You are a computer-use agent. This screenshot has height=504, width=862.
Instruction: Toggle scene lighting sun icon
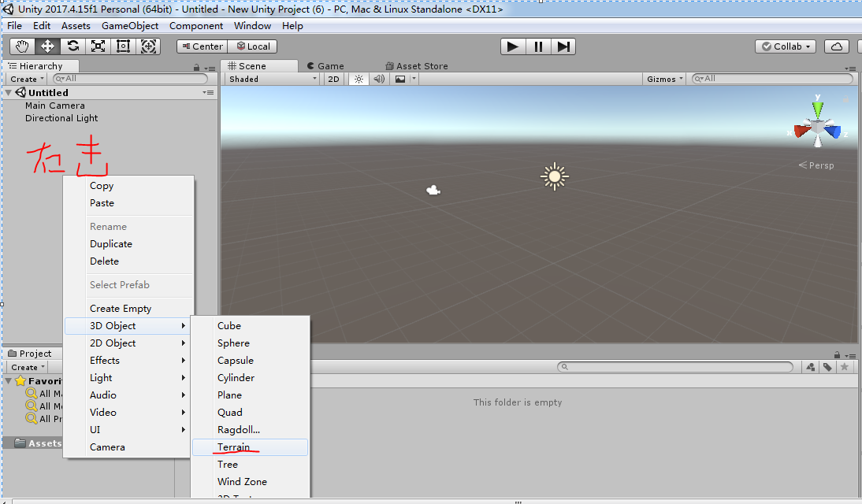359,79
